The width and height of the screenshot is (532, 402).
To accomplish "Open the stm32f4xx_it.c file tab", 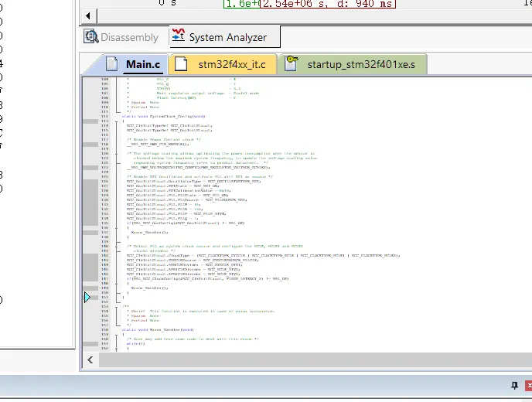I will [231, 64].
